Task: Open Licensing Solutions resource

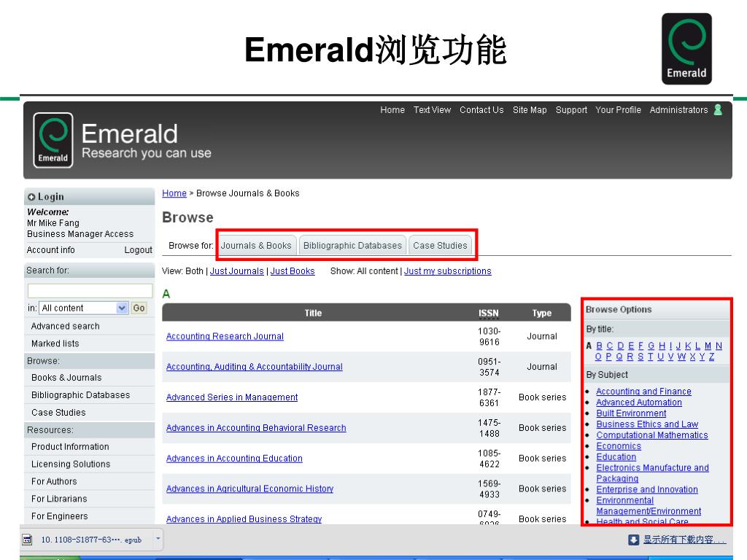Action: 71,464
